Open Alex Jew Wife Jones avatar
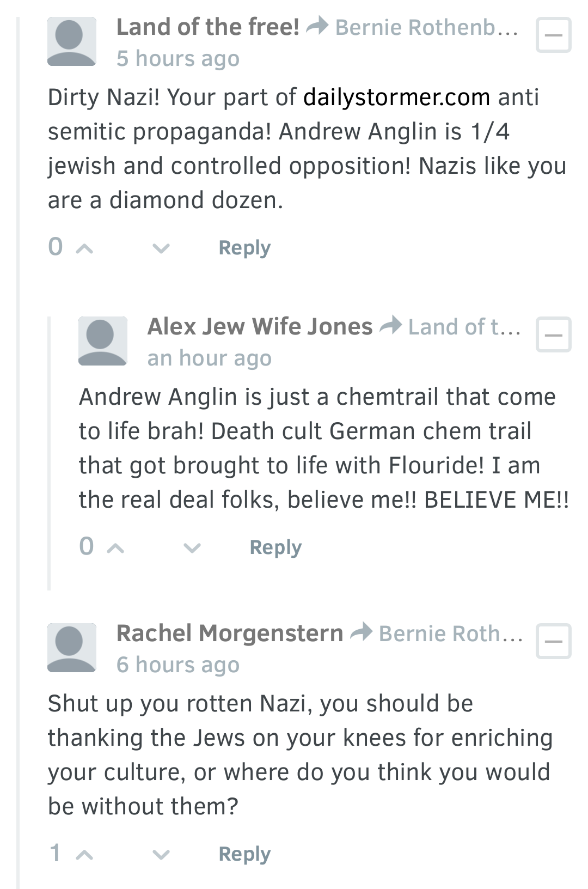The width and height of the screenshot is (588, 889). tap(103, 341)
